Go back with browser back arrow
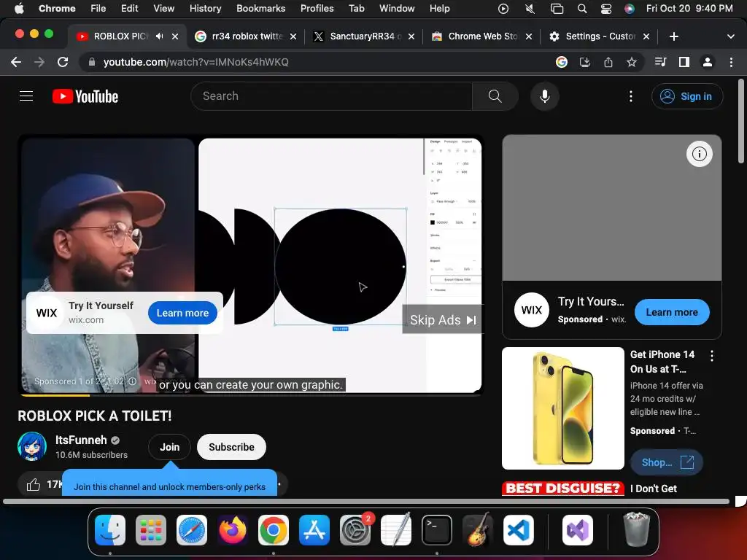The width and height of the screenshot is (747, 560). [16, 62]
